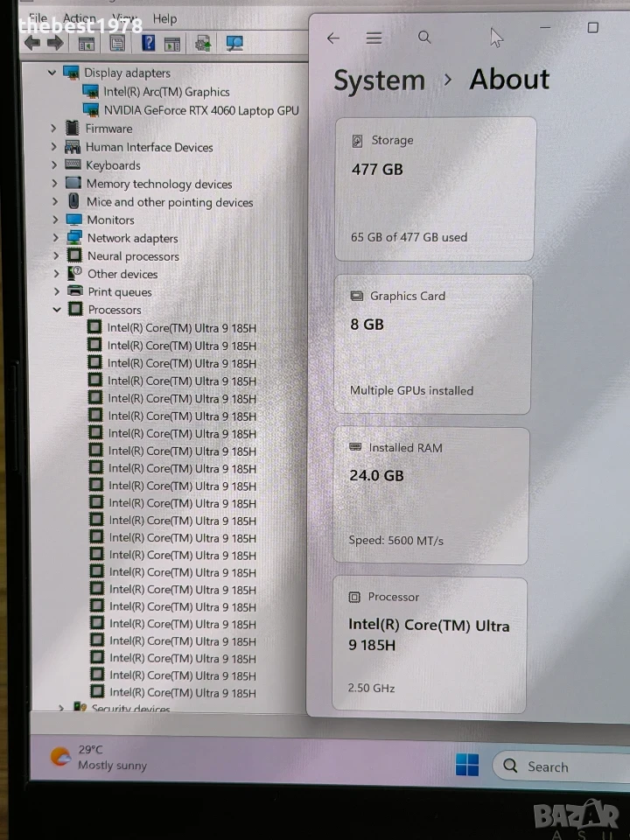Open the Graphics Card info card
Image resolution: width=630 pixels, height=840 pixels.
click(433, 344)
